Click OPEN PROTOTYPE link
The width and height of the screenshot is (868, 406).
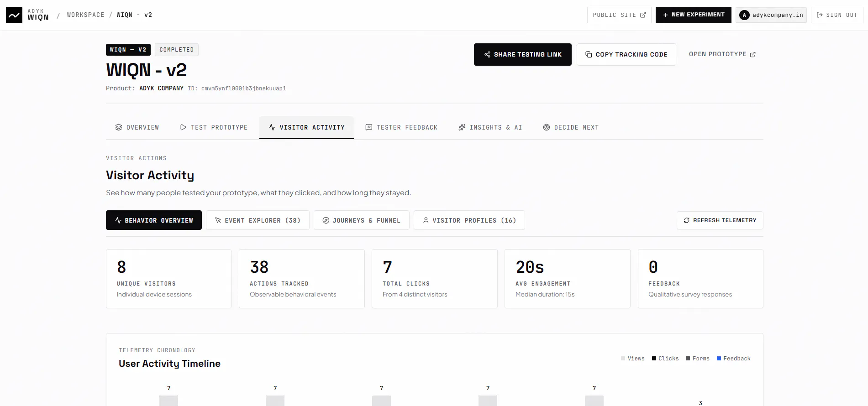722,54
